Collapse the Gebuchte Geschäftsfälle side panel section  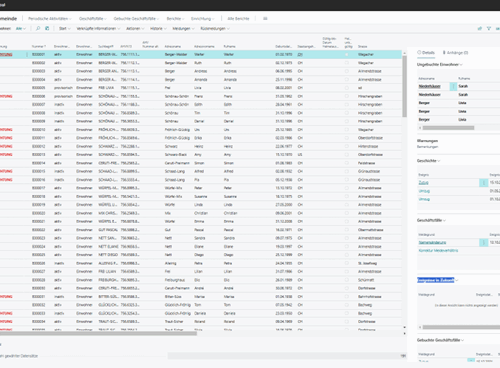coord(440,340)
